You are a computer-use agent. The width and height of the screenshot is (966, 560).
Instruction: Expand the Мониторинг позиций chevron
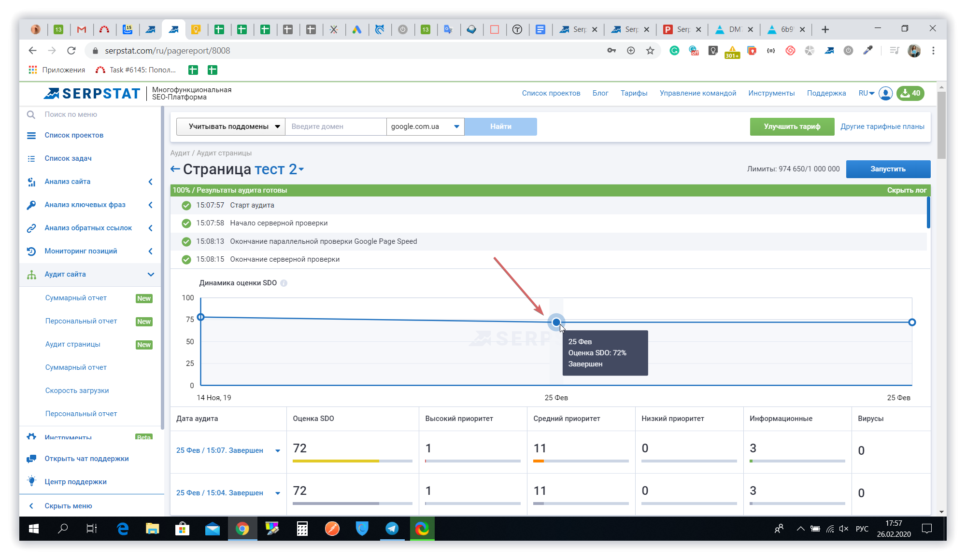pos(151,251)
